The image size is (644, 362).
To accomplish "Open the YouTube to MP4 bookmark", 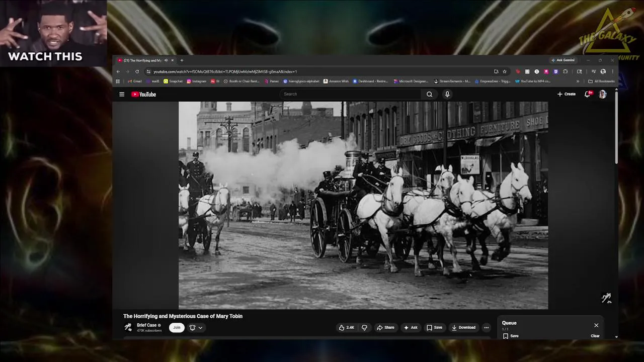I will (533, 81).
